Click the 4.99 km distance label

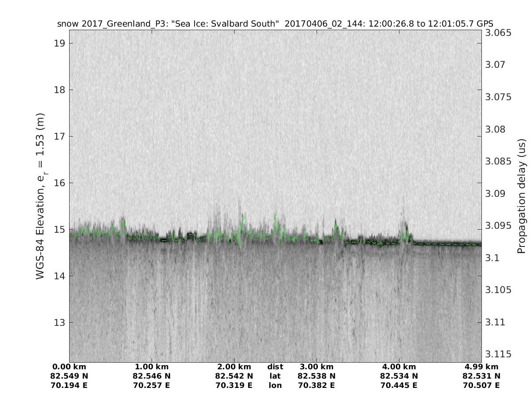[481, 367]
